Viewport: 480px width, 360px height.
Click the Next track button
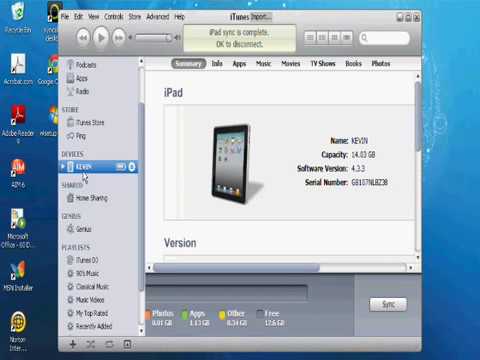click(x=119, y=37)
